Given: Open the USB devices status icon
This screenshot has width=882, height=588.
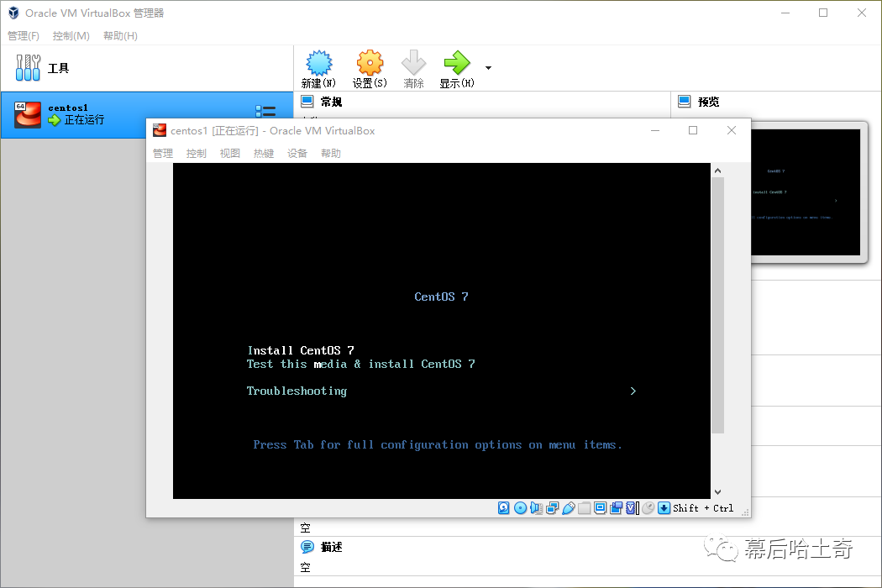Looking at the screenshot, I should pos(568,508).
